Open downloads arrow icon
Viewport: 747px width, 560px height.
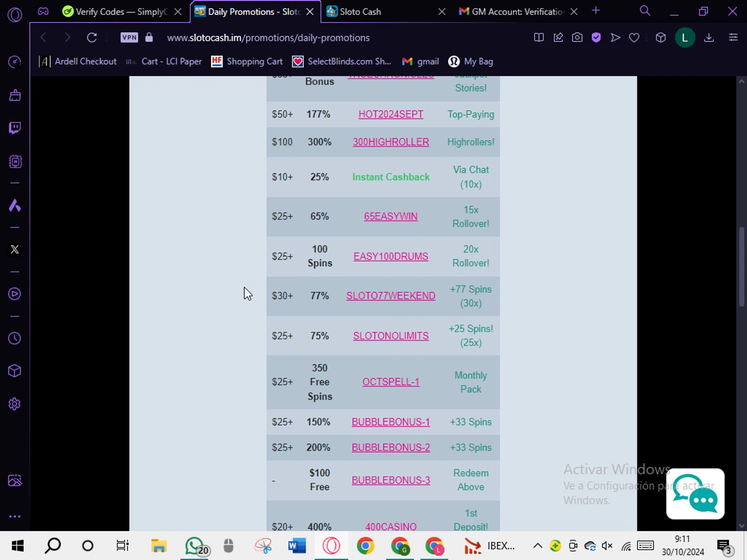pos(709,37)
